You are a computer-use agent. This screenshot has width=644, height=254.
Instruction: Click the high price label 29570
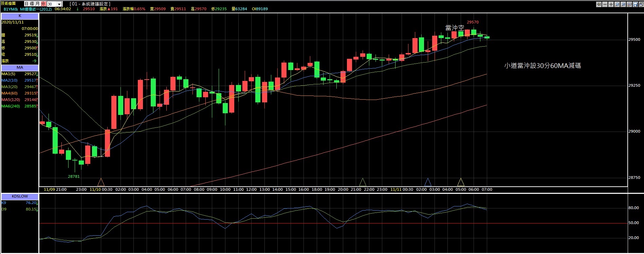(473, 22)
